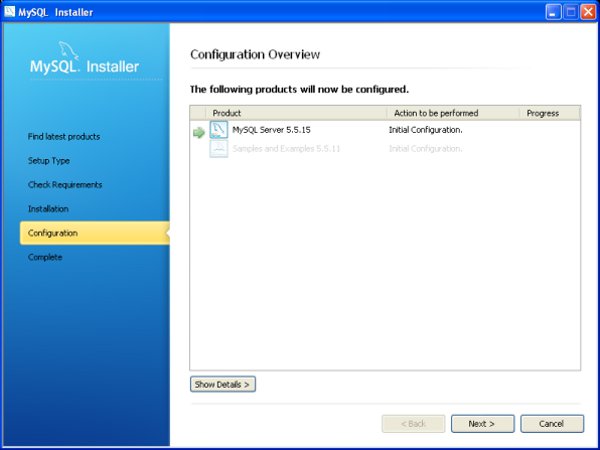The image size is (600, 450).
Task: Click the Configuration Overview heading
Action: click(x=255, y=54)
